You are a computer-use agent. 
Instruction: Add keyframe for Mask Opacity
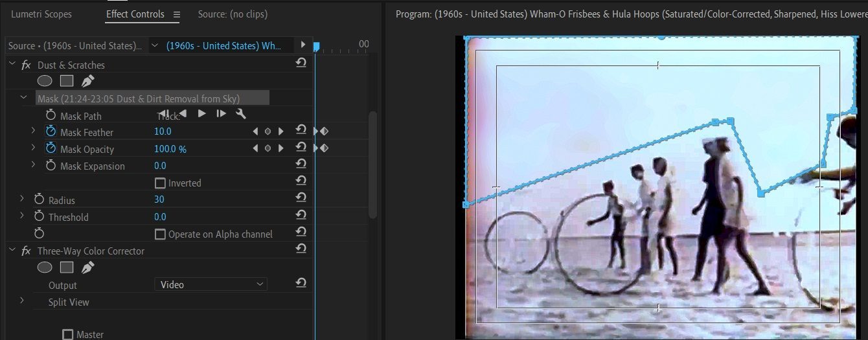point(268,148)
